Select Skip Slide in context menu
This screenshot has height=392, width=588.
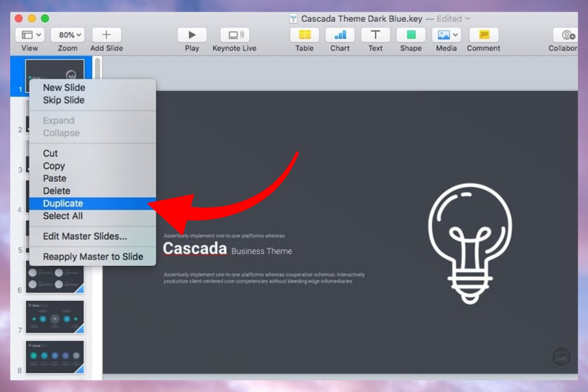(64, 100)
